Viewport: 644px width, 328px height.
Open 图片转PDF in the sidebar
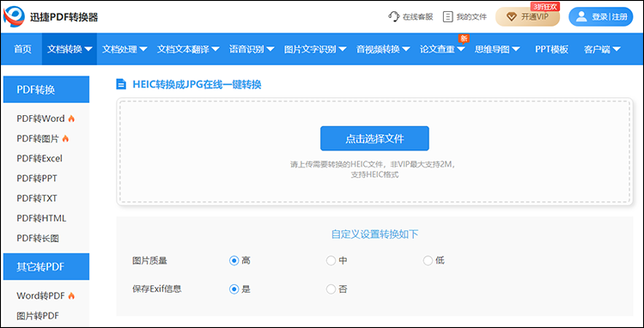[38, 316]
